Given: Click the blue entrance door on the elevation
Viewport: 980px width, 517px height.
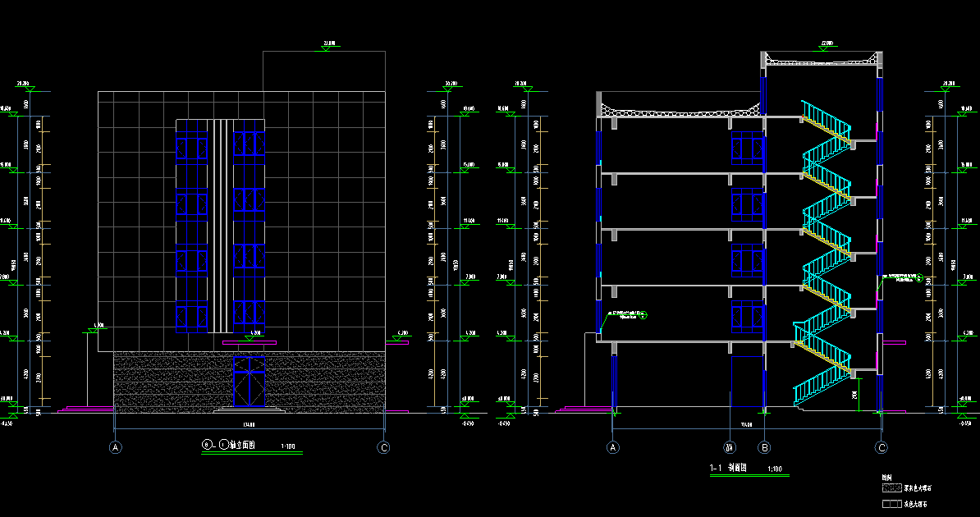Looking at the screenshot, I should 249,382.
